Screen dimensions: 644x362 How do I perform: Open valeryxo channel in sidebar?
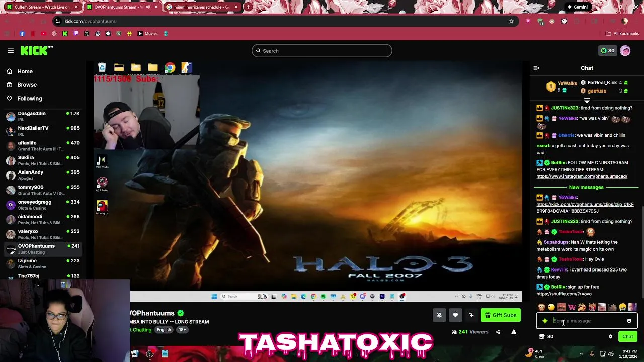click(43, 234)
